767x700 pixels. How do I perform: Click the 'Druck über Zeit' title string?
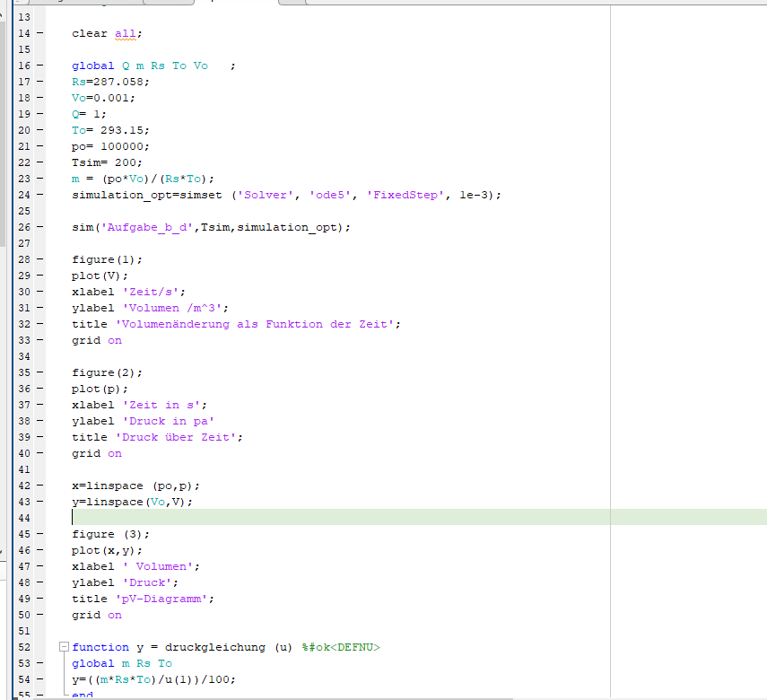point(175,437)
